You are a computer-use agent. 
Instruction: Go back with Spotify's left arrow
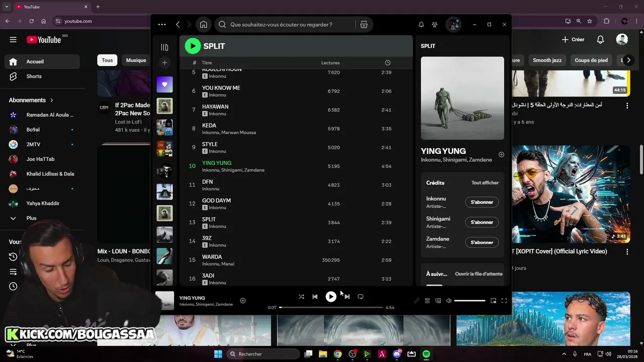[178, 25]
